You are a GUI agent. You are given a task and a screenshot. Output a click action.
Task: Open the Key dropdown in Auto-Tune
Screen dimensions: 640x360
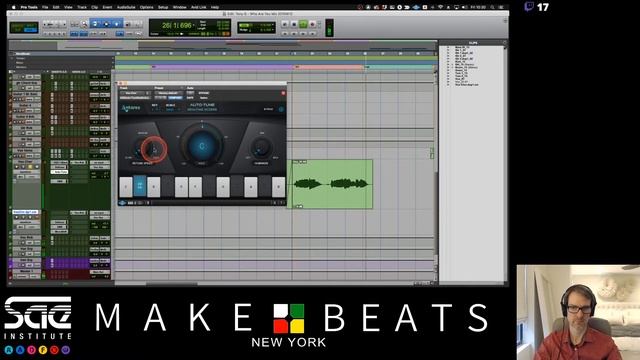click(x=157, y=109)
